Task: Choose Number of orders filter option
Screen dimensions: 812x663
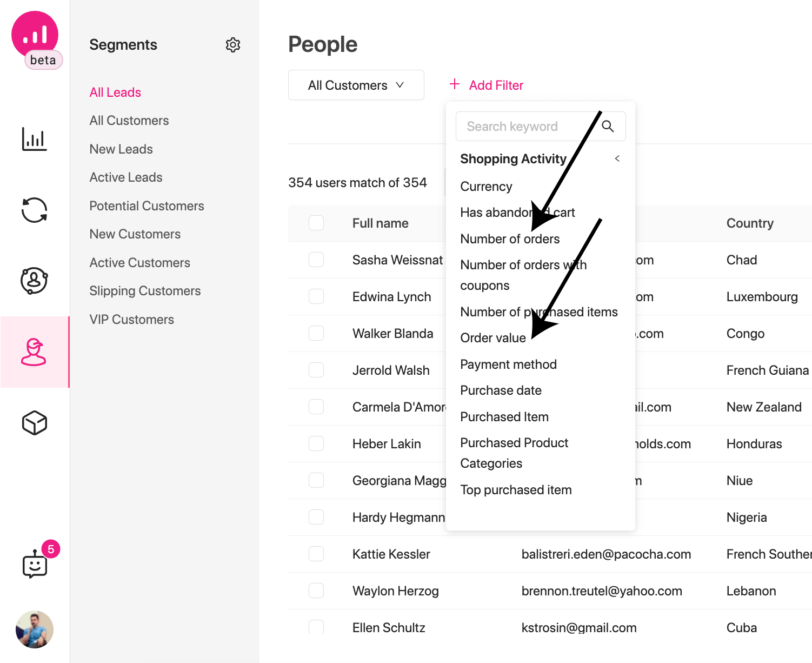Action: click(x=510, y=239)
